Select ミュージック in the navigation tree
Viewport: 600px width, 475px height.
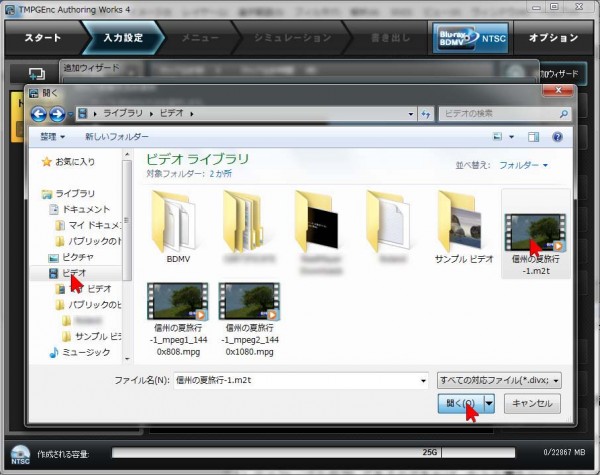pyautogui.click(x=83, y=352)
